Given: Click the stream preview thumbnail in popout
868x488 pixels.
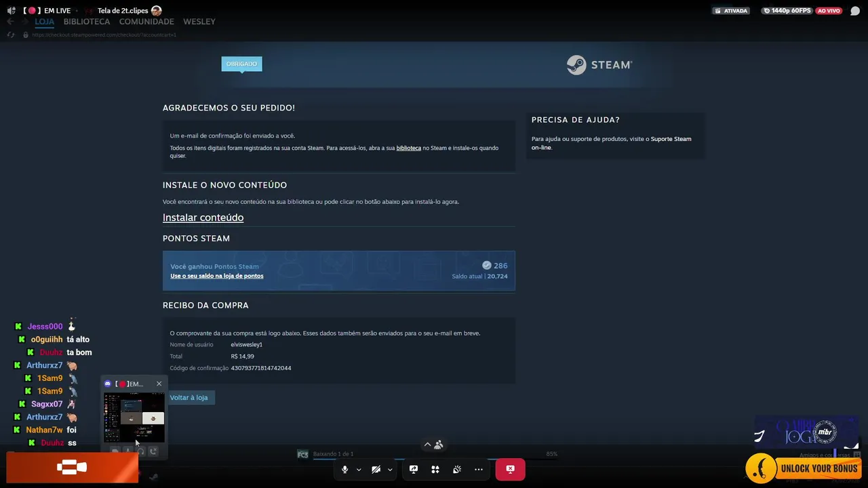Looking at the screenshot, I should click(134, 417).
